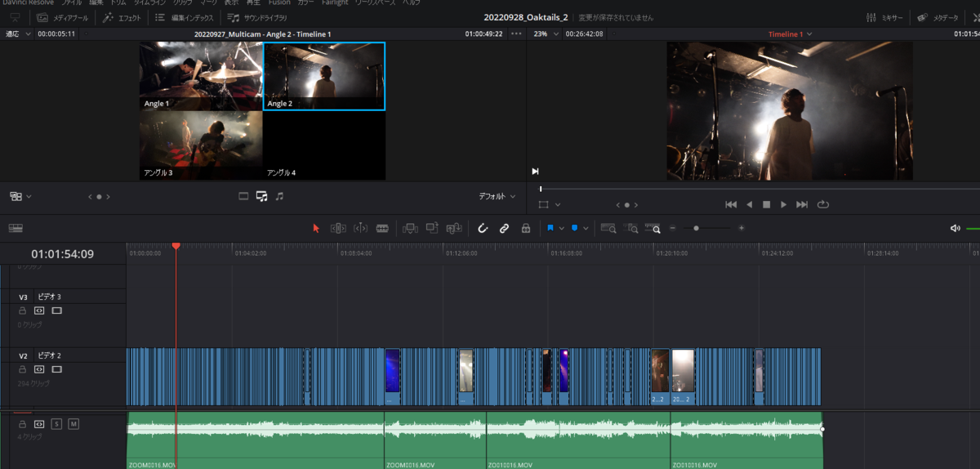Open the エフェクト panel
Screen dimensions: 980x469
122,17
